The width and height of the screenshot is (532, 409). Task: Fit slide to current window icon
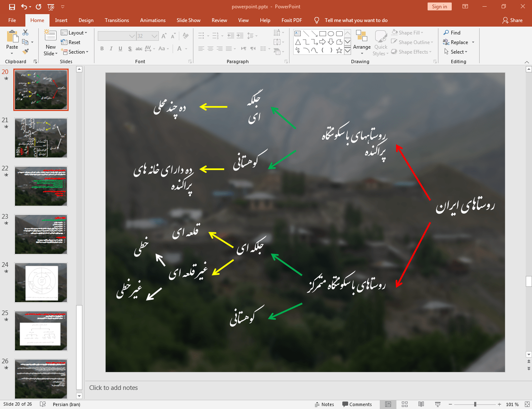527,404
